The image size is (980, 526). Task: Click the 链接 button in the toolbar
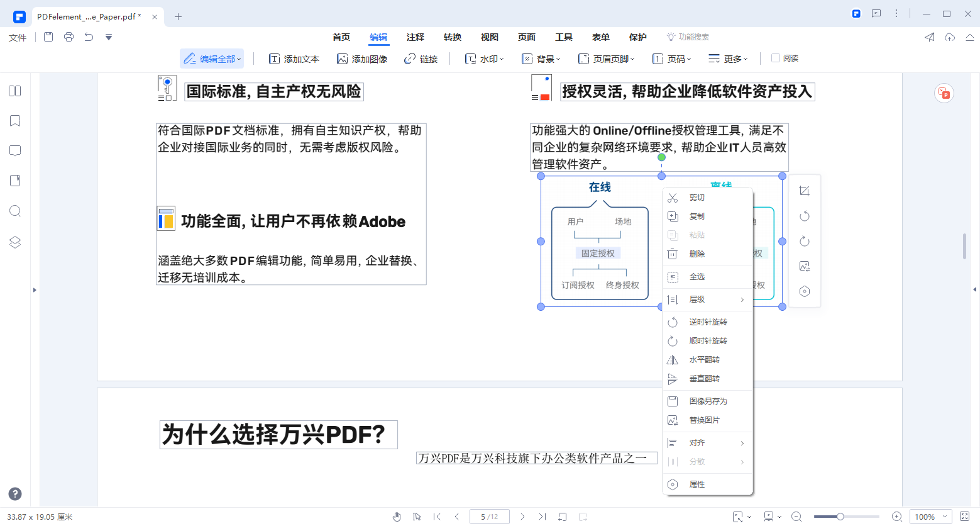(421, 58)
